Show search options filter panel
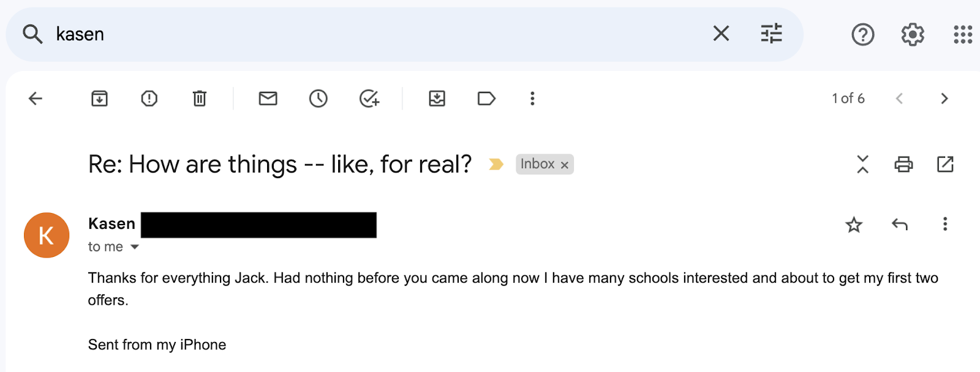 coord(771,34)
